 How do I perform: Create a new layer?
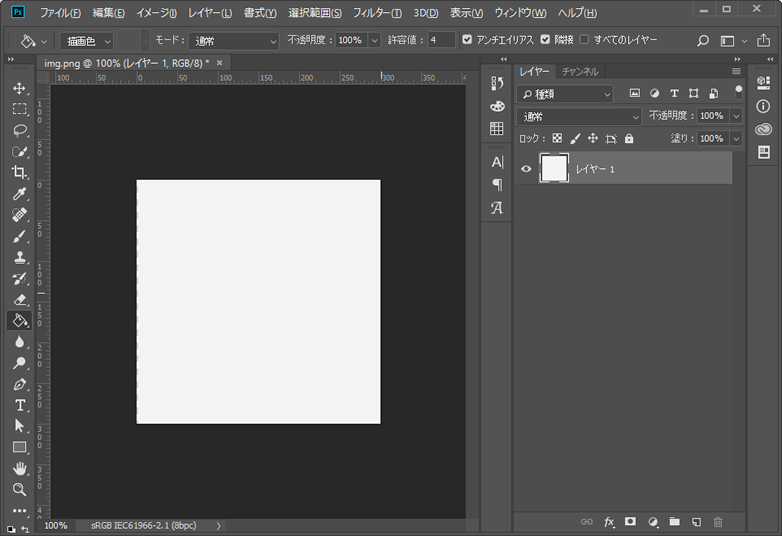click(696, 522)
